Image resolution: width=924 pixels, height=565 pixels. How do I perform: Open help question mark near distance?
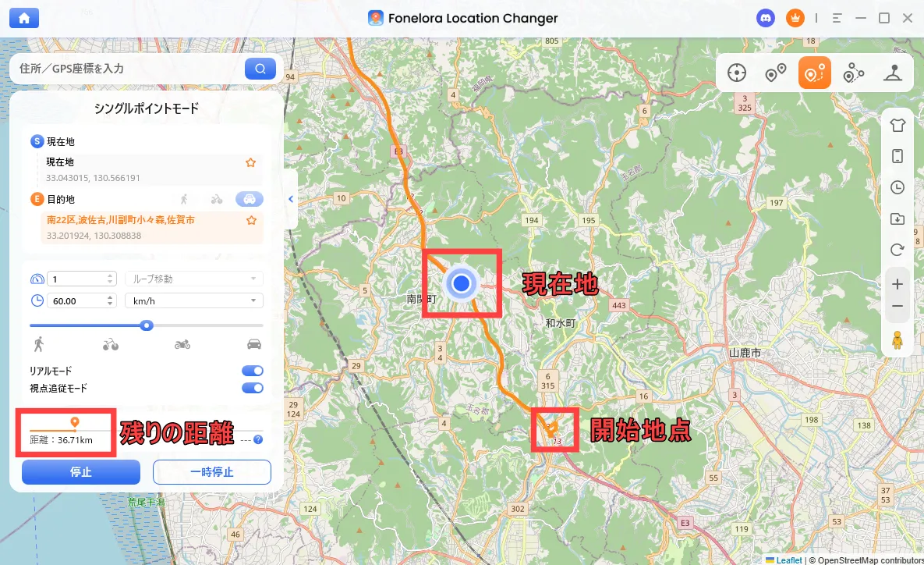click(x=258, y=439)
